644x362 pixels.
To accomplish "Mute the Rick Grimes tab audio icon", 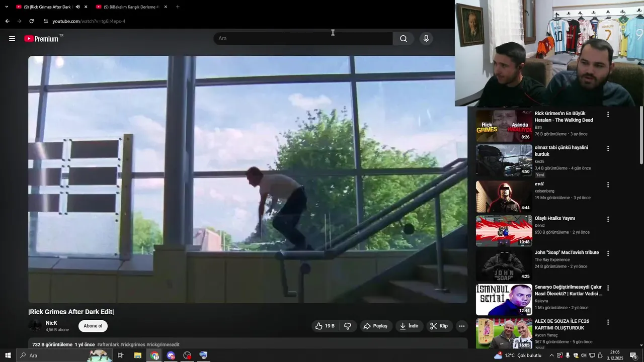I will point(77,7).
